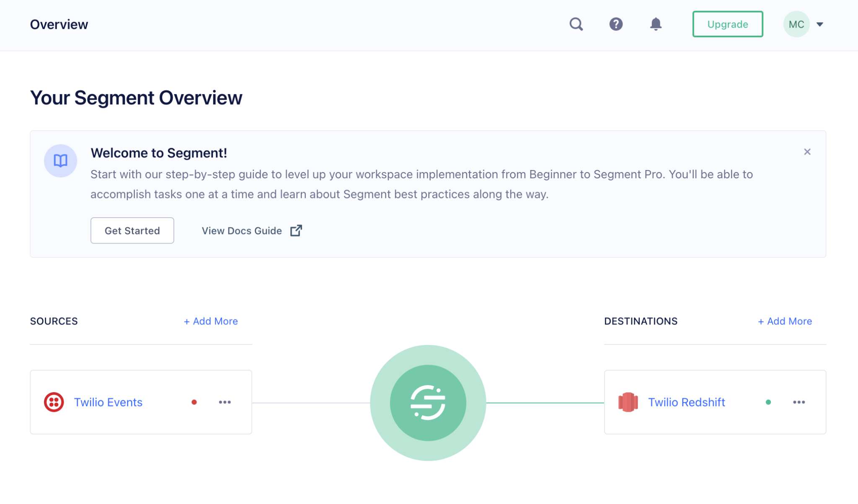This screenshot has width=858, height=504.
Task: Open the options menu for Twilio Redshift
Action: coord(799,402)
